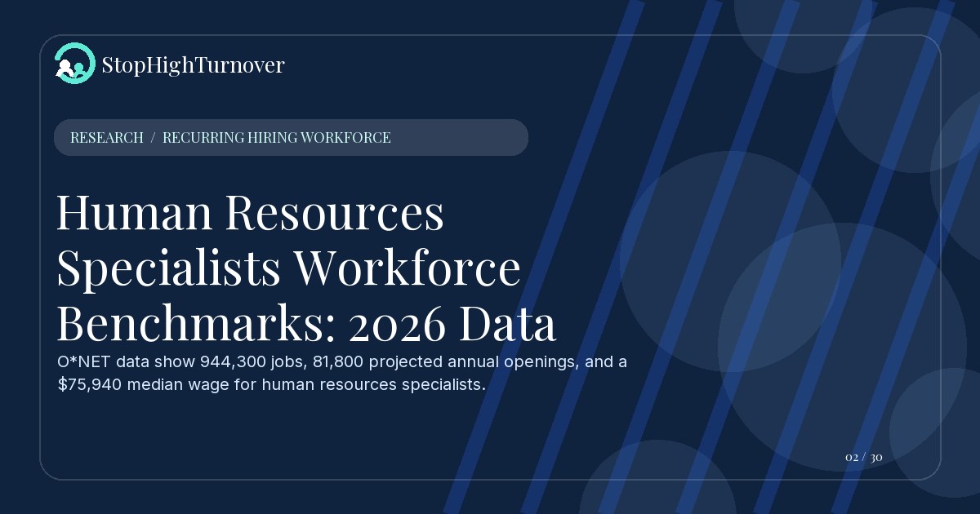The height and width of the screenshot is (514, 980).
Task: Click the StopHighTurnover logo icon
Action: click(74, 64)
